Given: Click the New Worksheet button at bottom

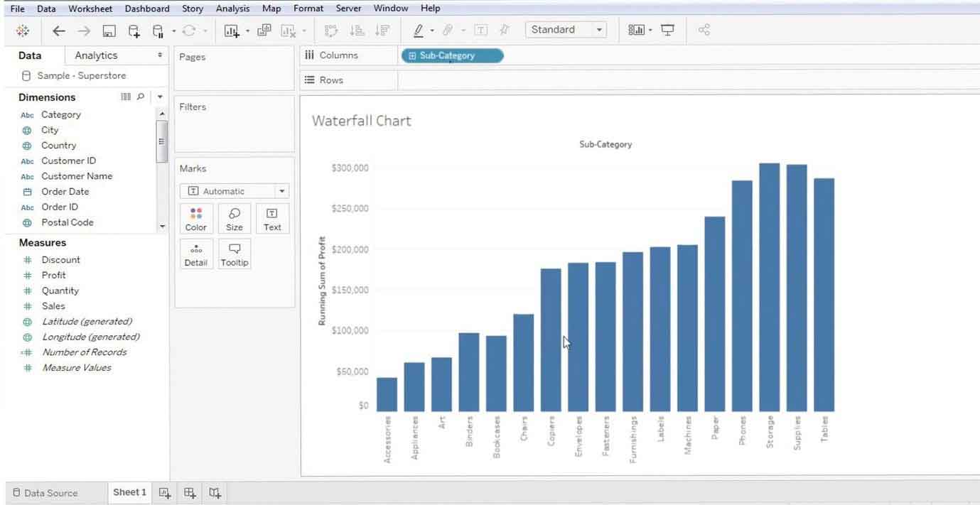Looking at the screenshot, I should tap(164, 492).
